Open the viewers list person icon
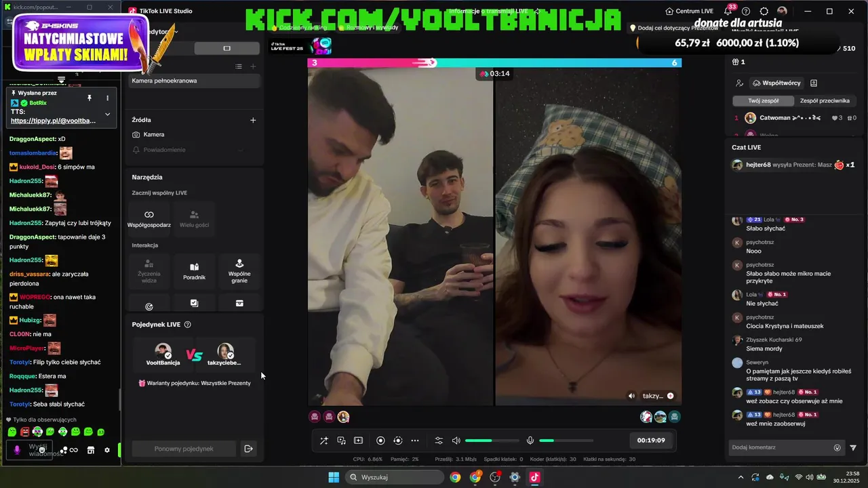The width and height of the screenshot is (868, 488). [x=739, y=83]
